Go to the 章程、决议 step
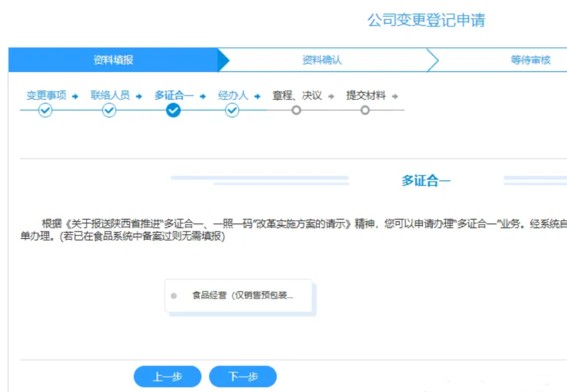The height and width of the screenshot is (392, 567). (297, 96)
